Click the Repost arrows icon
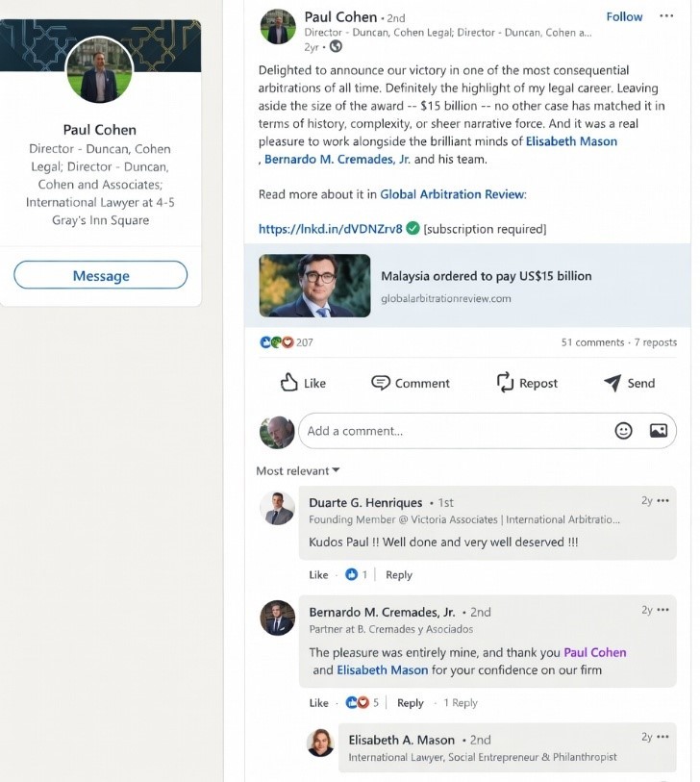 [505, 383]
